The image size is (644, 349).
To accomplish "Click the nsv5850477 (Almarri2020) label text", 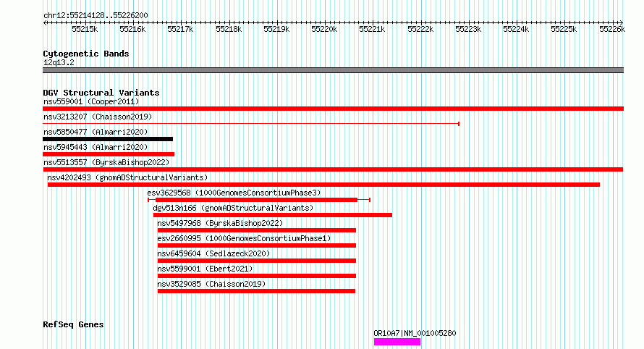I will (96, 132).
